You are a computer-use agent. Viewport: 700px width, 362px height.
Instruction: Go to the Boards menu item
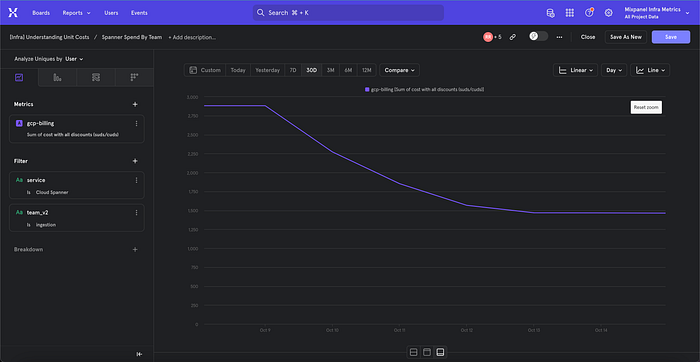click(41, 13)
